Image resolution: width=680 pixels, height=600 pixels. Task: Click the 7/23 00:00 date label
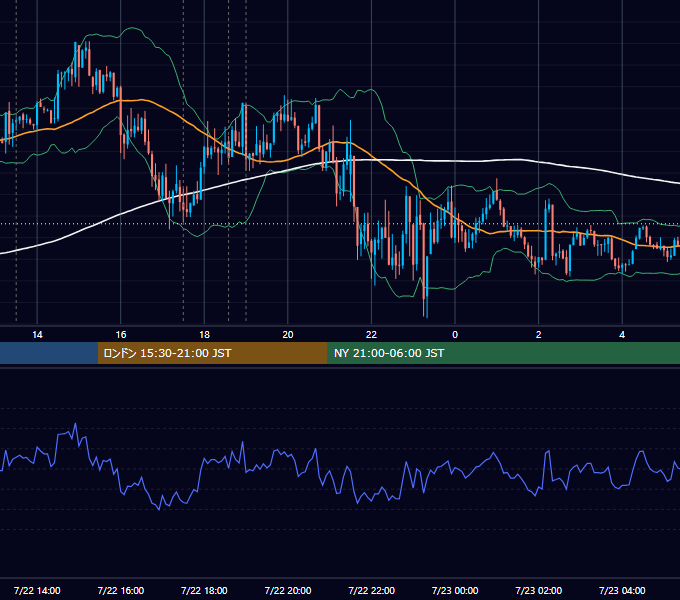455,590
